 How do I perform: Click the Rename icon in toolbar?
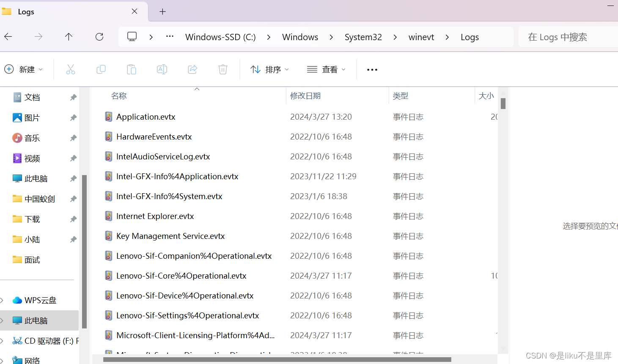point(162,69)
